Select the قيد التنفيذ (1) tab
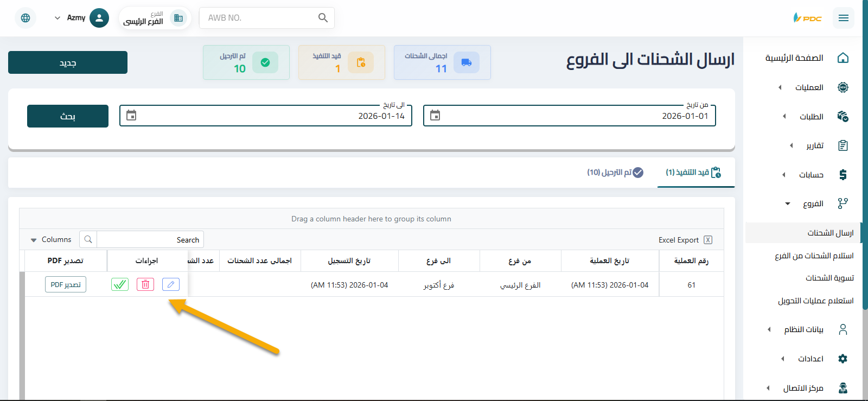 [x=694, y=172]
